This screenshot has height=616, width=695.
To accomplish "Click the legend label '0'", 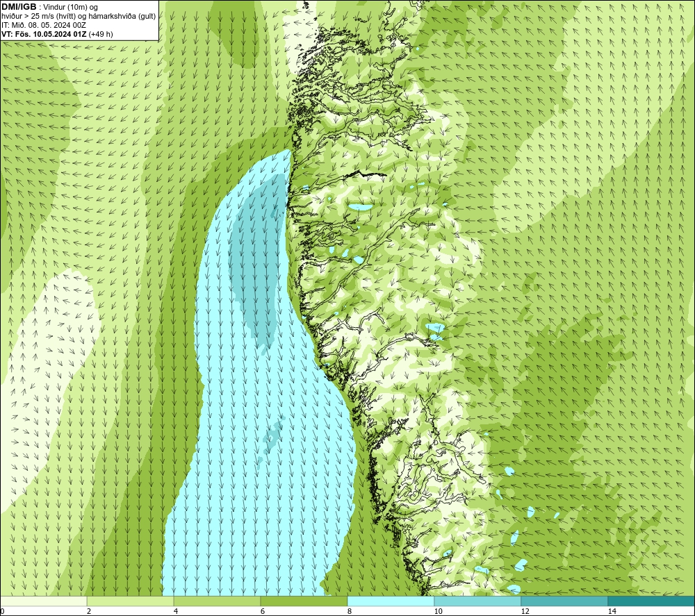I will (2, 611).
